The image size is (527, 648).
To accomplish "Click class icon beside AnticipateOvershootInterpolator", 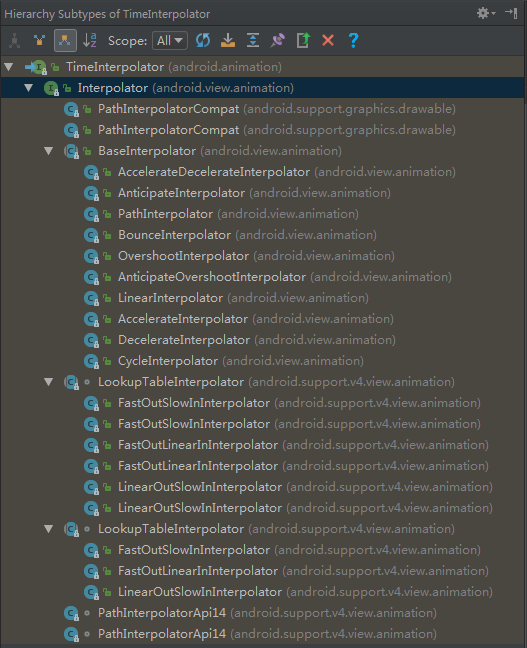I will click(x=91, y=277).
